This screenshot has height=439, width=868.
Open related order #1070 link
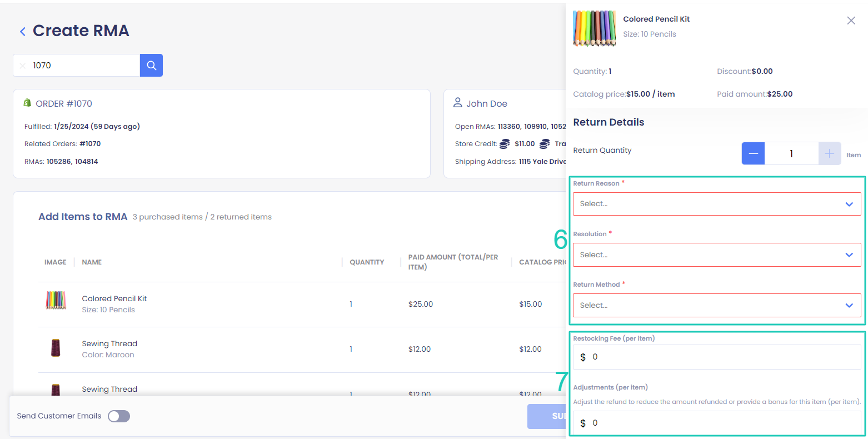click(90, 144)
